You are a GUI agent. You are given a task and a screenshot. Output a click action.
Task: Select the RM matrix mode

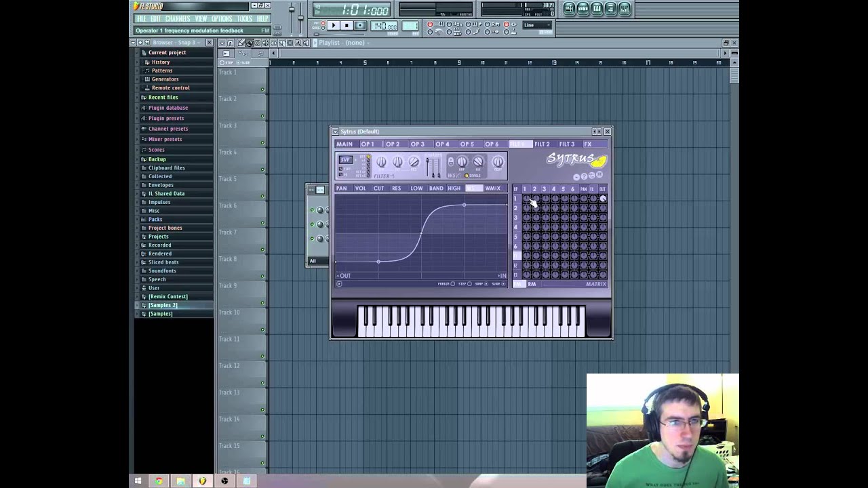pos(532,284)
